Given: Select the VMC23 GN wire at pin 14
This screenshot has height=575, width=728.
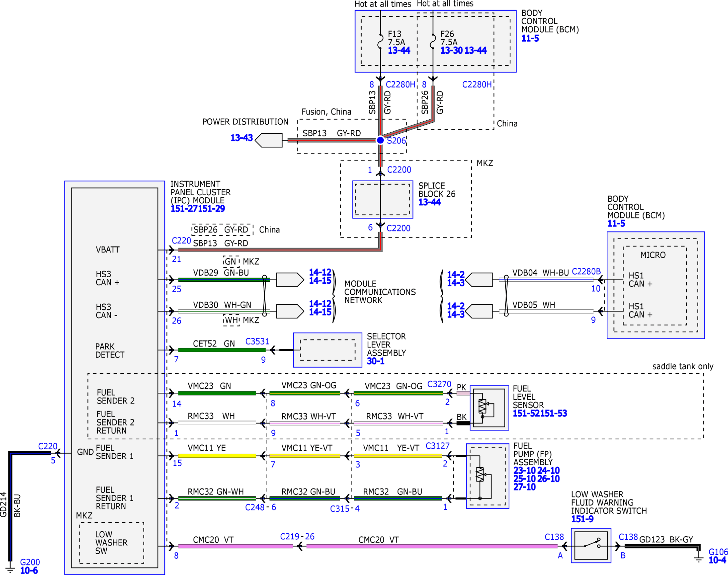Looking at the screenshot, I should point(217,393).
